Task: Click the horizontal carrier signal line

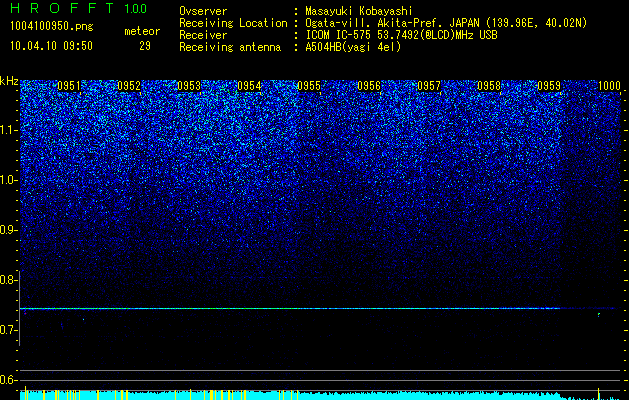Action: (320, 309)
